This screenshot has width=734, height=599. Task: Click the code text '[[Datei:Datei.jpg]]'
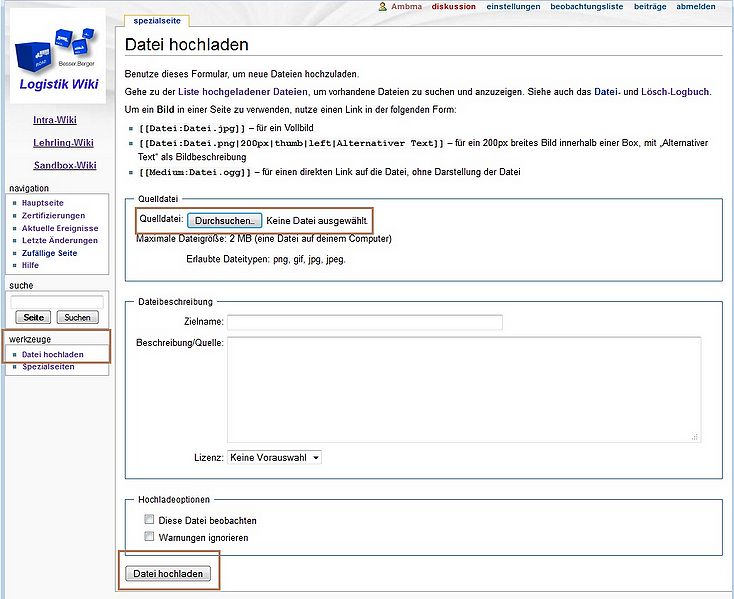point(192,128)
